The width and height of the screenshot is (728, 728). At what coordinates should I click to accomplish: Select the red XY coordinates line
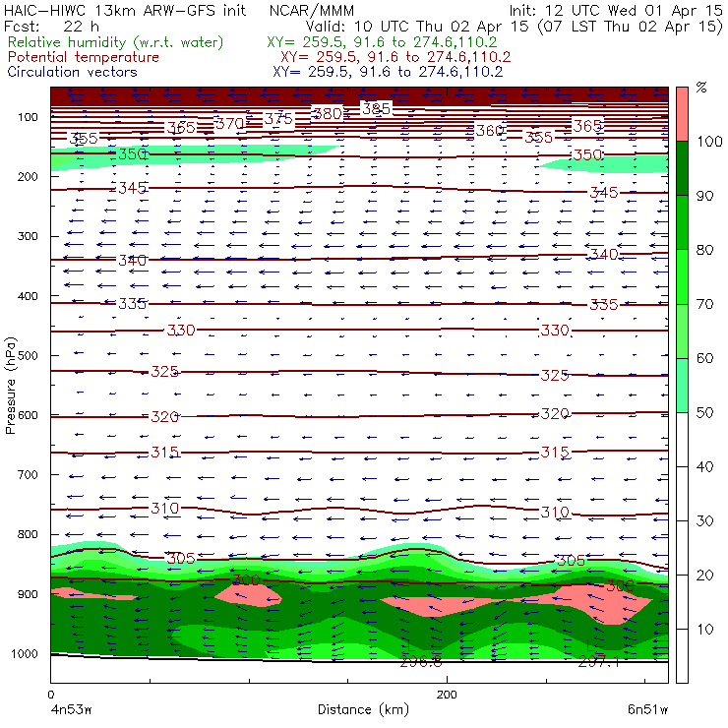[x=395, y=57]
